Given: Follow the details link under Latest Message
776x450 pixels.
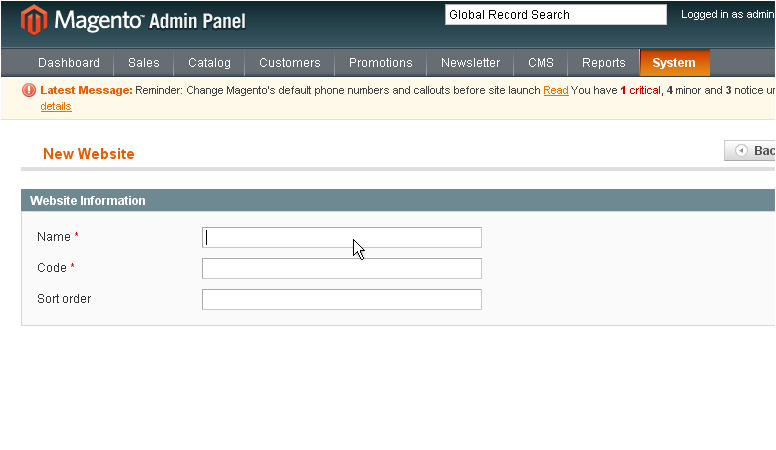Looking at the screenshot, I should [56, 106].
